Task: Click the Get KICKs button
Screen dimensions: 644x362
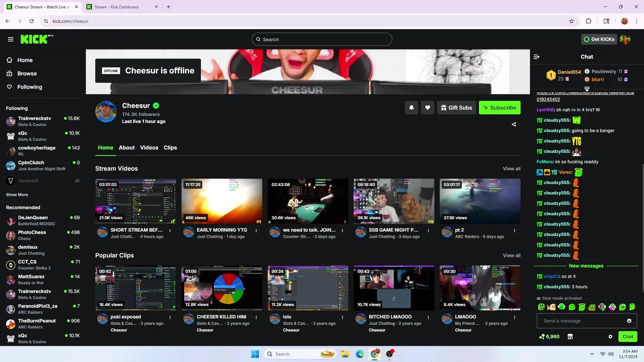Action: 599,39
